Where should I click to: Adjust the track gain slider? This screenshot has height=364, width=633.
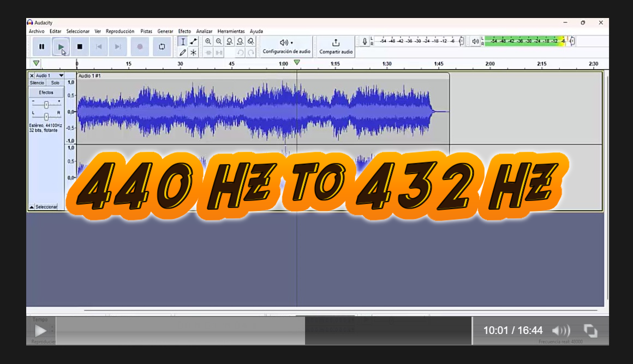(x=46, y=105)
